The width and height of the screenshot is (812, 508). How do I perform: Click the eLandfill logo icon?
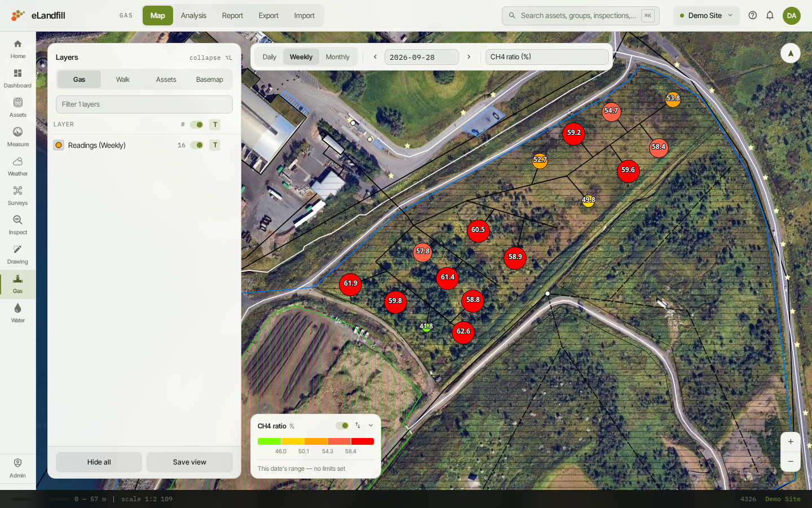coord(18,15)
